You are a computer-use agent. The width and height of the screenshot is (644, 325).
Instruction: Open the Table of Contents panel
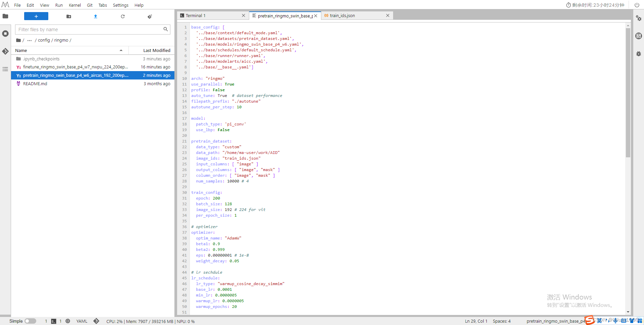click(5, 69)
